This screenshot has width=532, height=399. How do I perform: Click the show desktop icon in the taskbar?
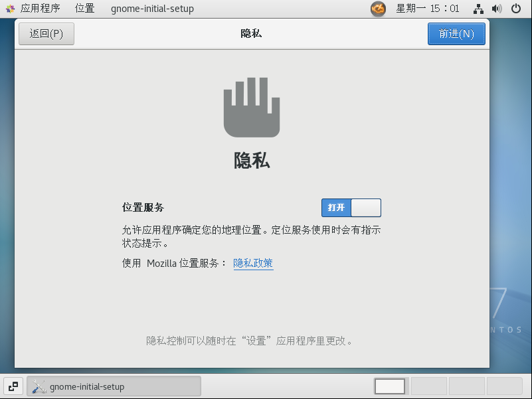click(x=13, y=386)
